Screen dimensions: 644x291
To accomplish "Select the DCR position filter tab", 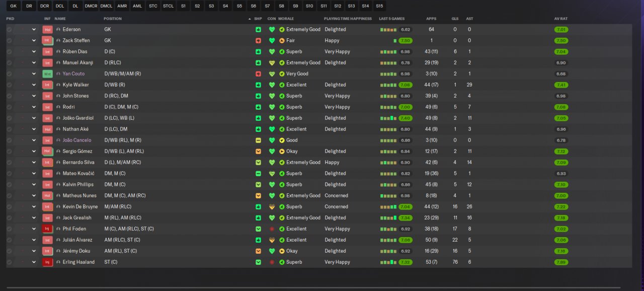I will pyautogui.click(x=45, y=6).
